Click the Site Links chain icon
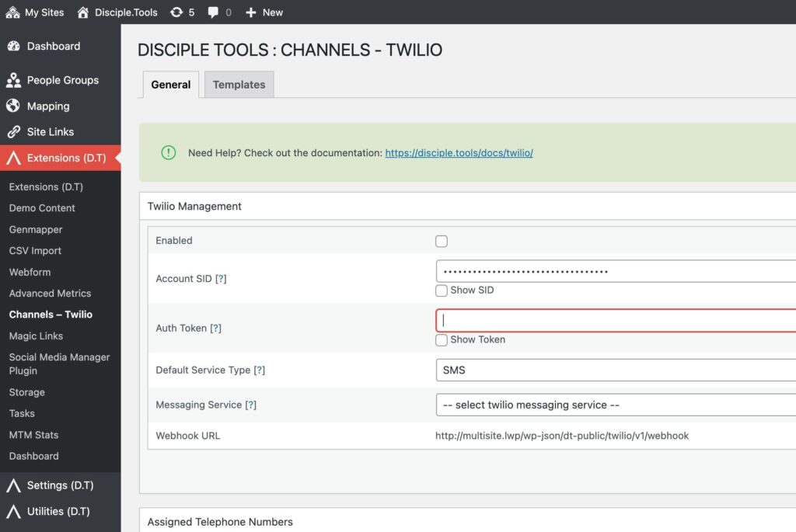796x532 pixels. click(13, 132)
